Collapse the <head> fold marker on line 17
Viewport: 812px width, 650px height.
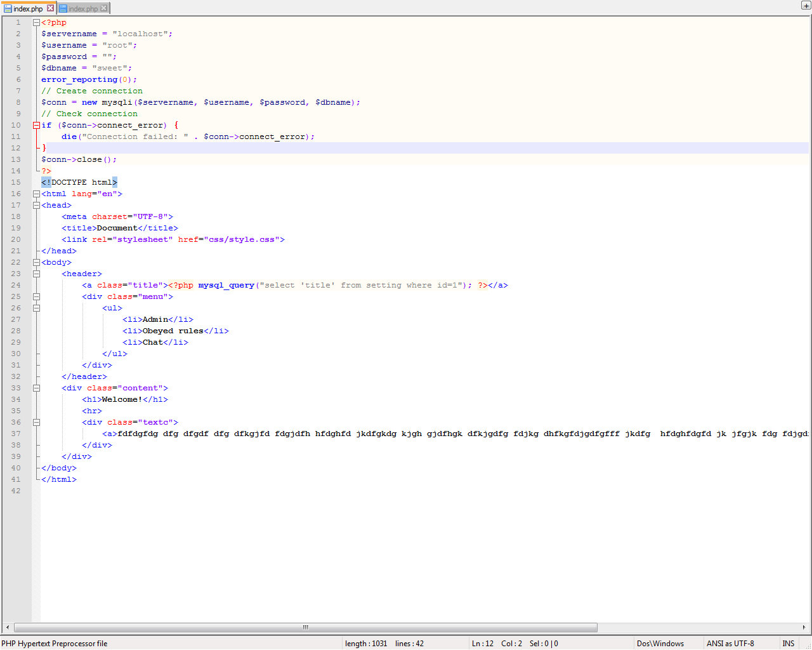pos(36,205)
